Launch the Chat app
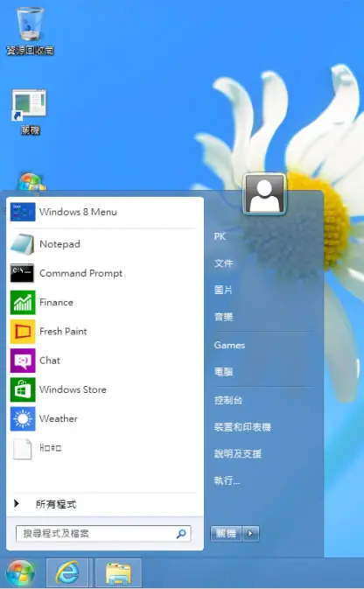The image size is (364, 589). [x=102, y=361]
